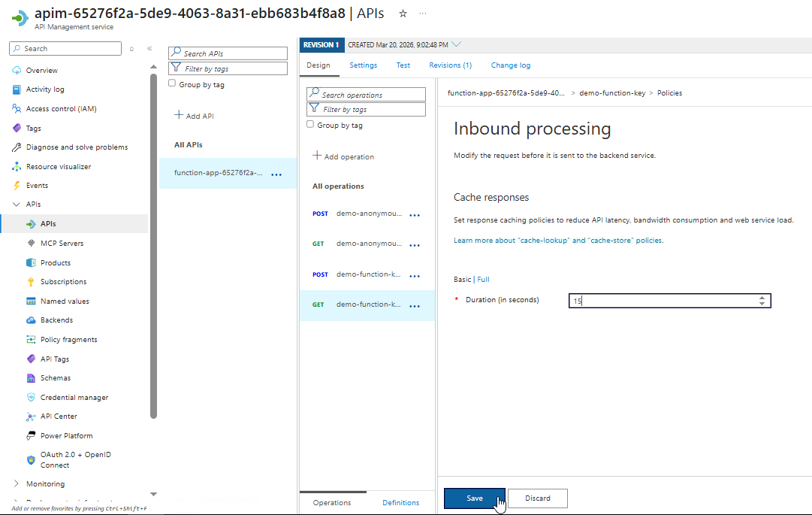Click the favorite star icon in title

pos(403,14)
